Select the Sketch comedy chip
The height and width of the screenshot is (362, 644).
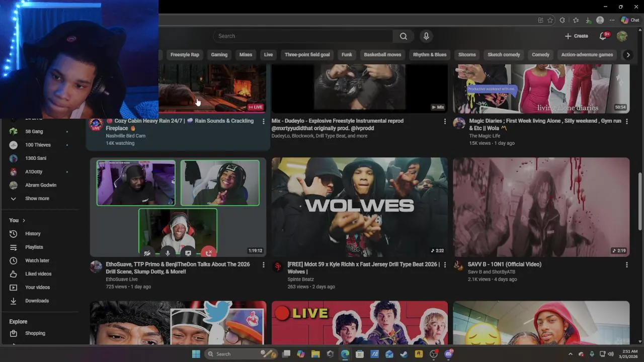[x=504, y=55]
